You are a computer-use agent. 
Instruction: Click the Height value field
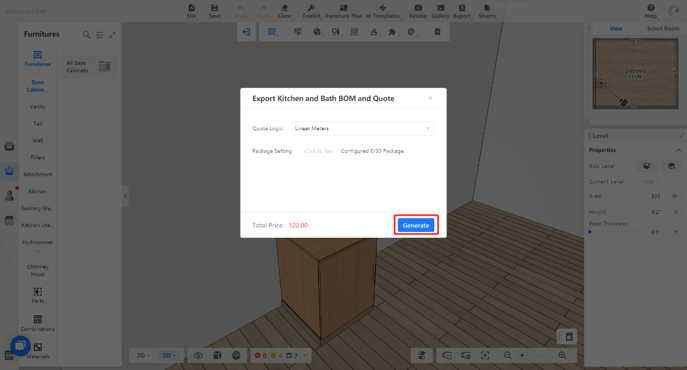(664, 212)
